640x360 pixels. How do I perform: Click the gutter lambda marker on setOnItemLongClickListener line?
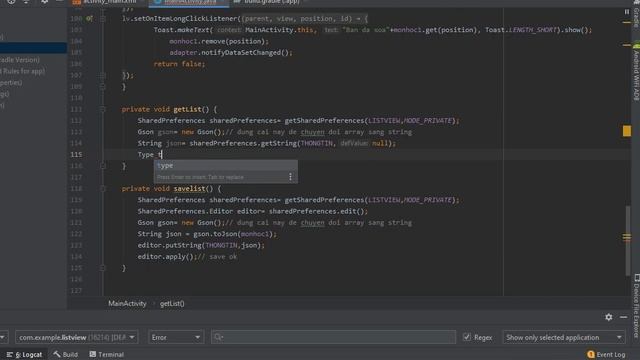point(89,18)
